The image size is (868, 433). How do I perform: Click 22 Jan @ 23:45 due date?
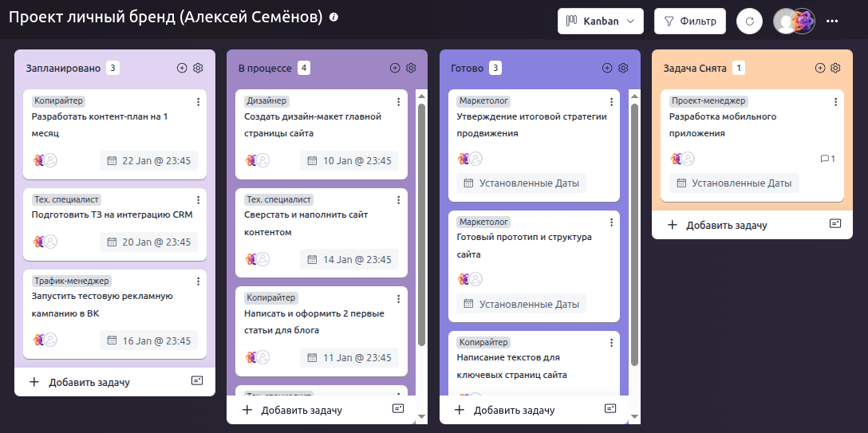click(148, 160)
